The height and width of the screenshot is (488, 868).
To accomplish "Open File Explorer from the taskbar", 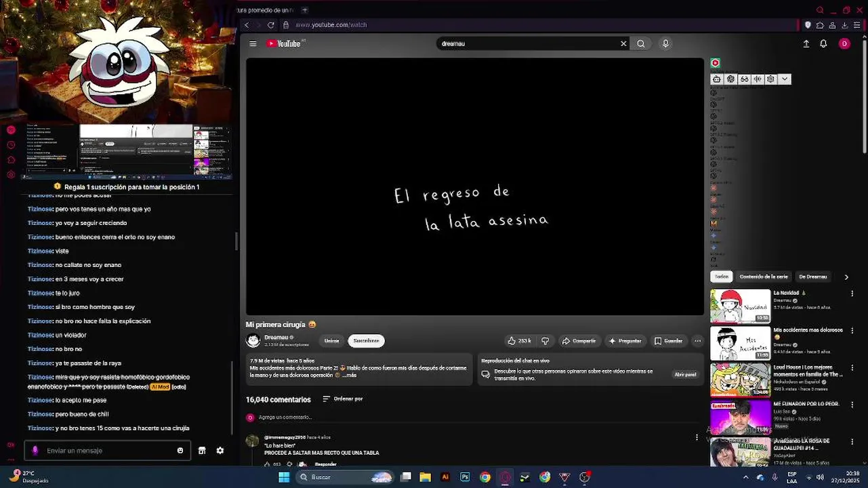I will pos(426,477).
